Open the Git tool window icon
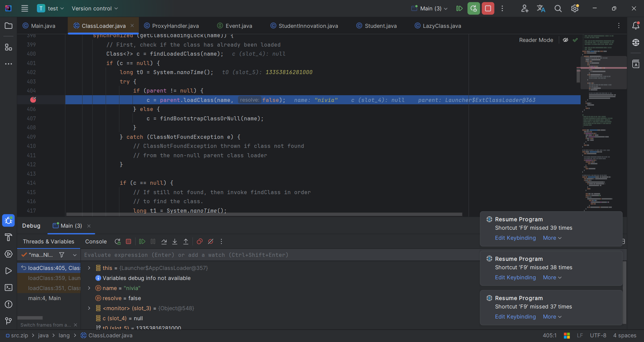644x342 pixels. (x=8, y=321)
